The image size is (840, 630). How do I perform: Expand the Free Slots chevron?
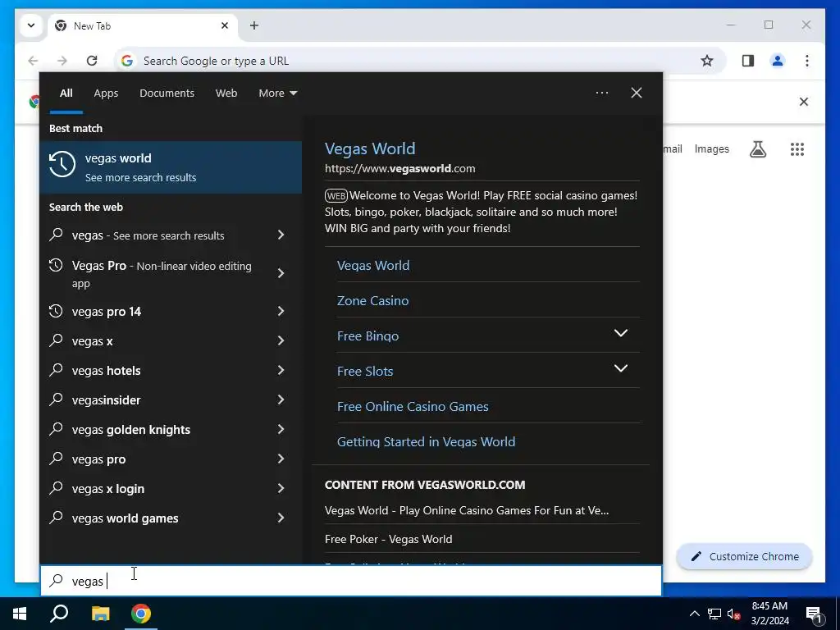(620, 368)
